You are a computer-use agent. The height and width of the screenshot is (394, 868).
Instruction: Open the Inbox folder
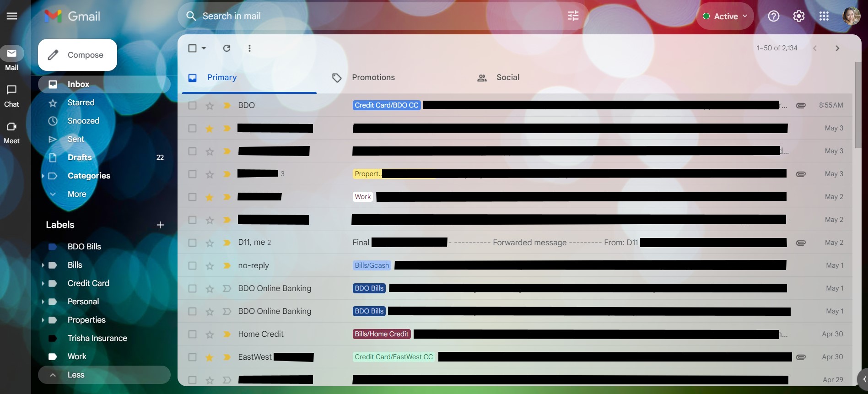104,84
